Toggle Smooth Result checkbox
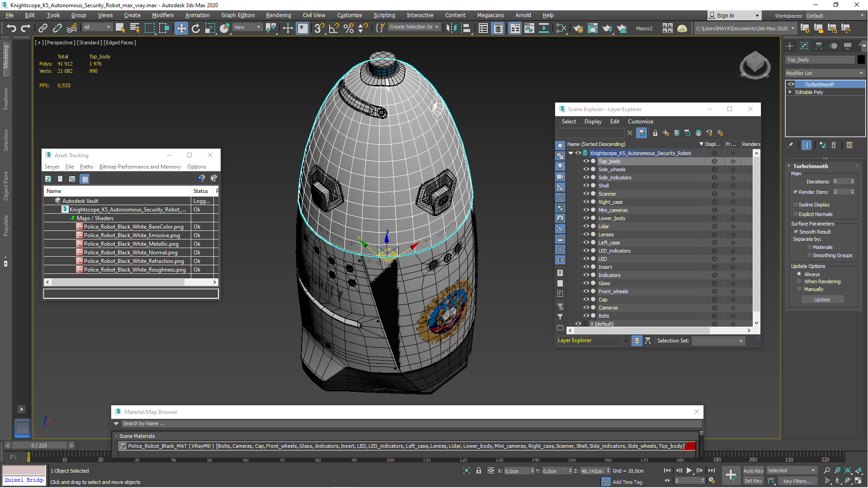This screenshot has height=488, width=868. [796, 231]
